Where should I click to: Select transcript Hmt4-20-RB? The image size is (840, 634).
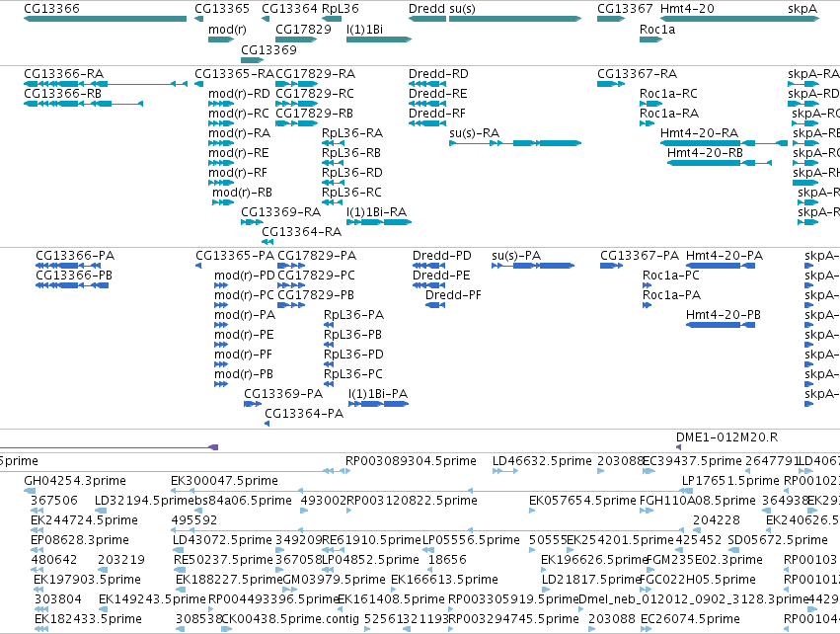[720, 163]
